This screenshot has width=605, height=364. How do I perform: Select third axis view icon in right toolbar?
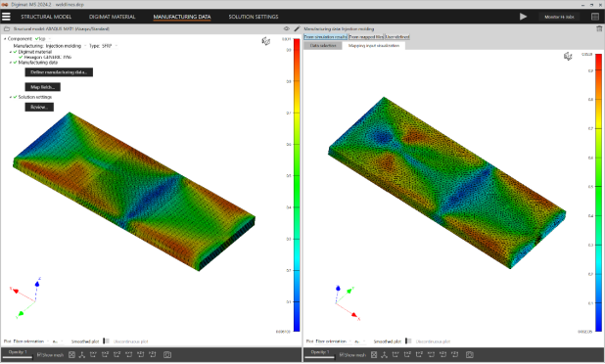coord(419,355)
